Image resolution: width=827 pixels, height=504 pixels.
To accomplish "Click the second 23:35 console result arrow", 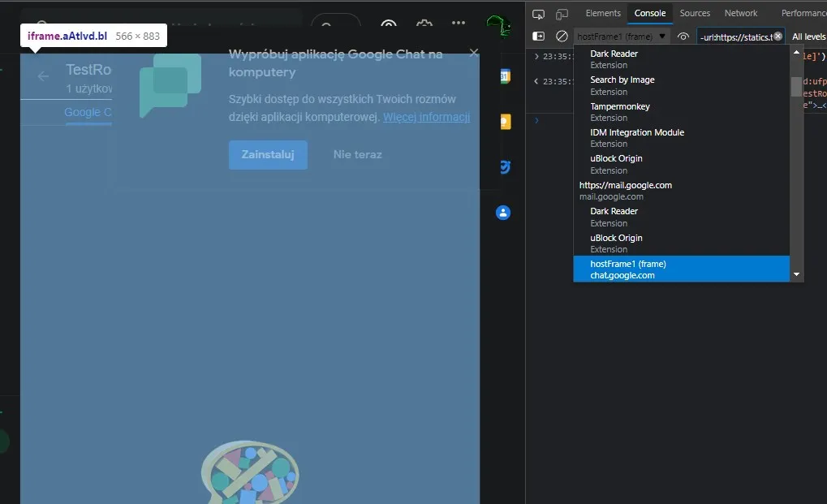I will [x=536, y=81].
